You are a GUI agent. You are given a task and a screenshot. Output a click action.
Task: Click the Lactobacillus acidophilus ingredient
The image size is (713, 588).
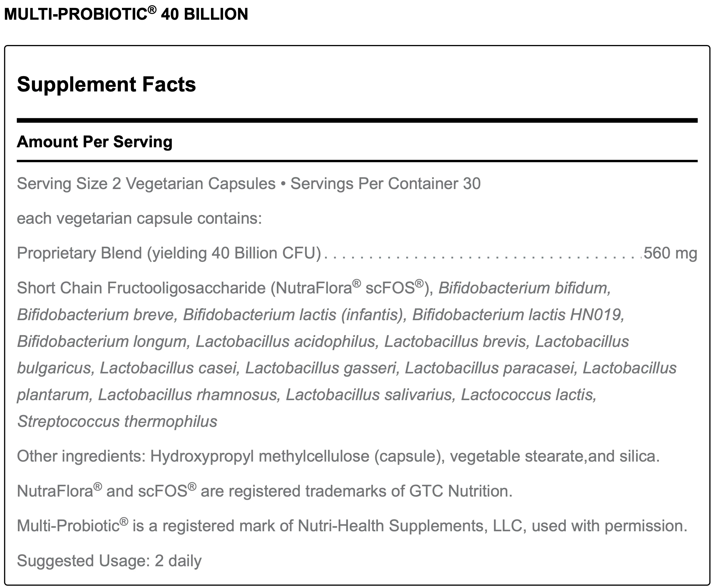[x=287, y=341]
